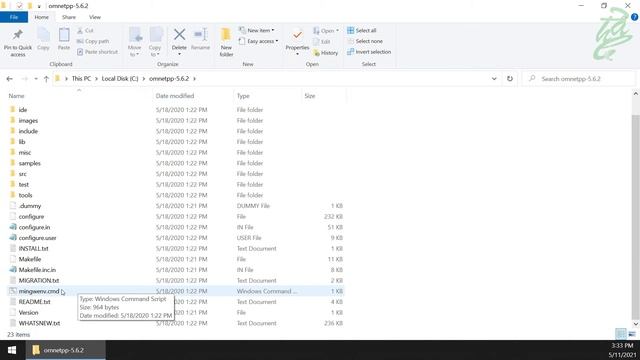
Task: Click the Search omnetpp-5.6.2 field
Action: pos(579,79)
